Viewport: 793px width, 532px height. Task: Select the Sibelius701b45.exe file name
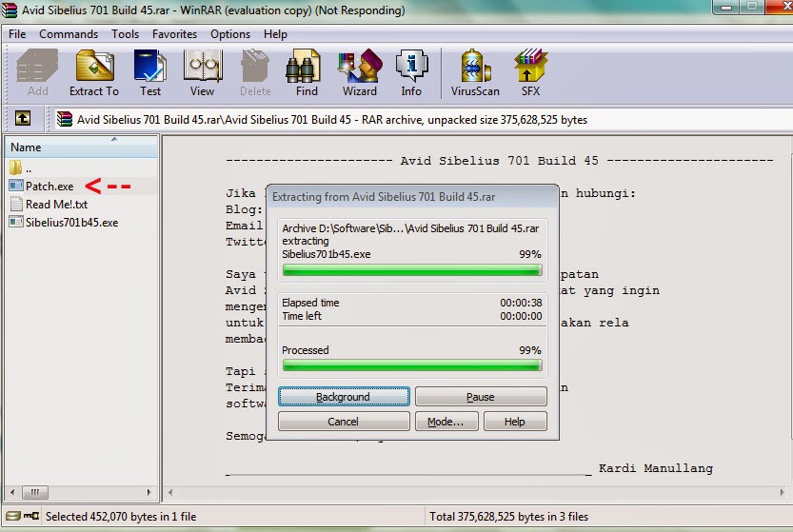point(71,223)
